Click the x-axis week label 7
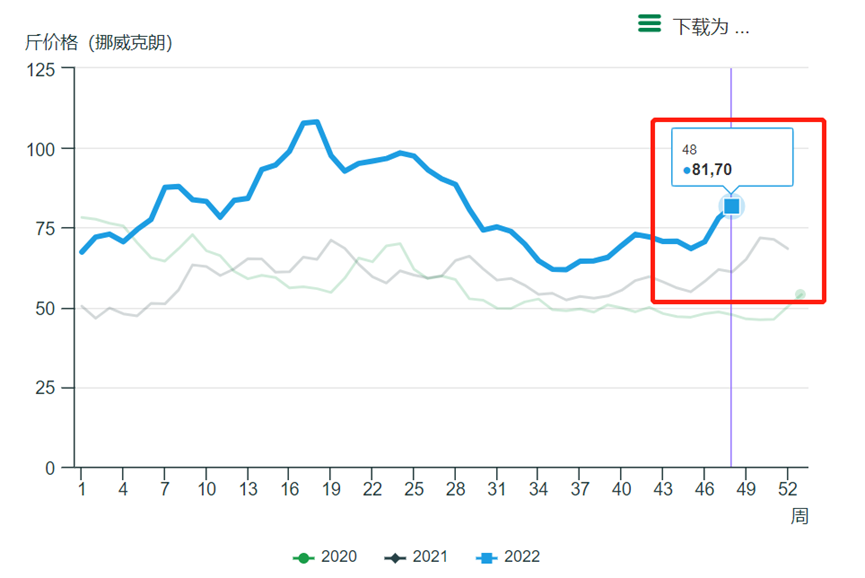 point(164,489)
